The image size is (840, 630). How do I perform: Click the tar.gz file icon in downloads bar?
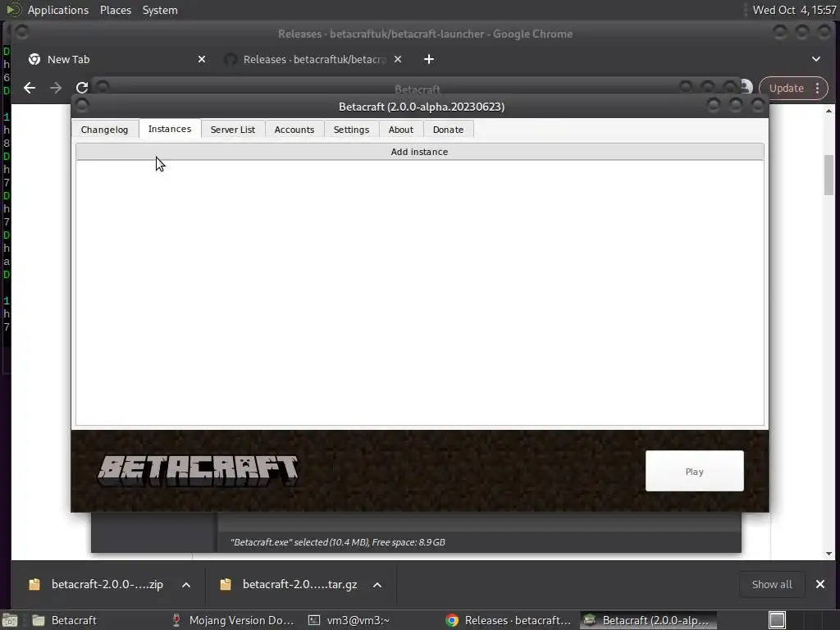click(226, 584)
